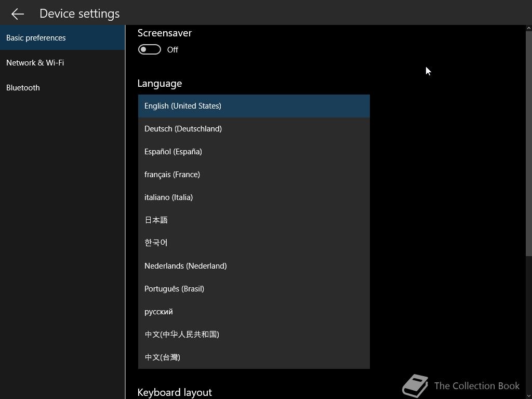The height and width of the screenshot is (399, 532).
Task: Choose Español (España) from language list
Action: tap(254, 152)
